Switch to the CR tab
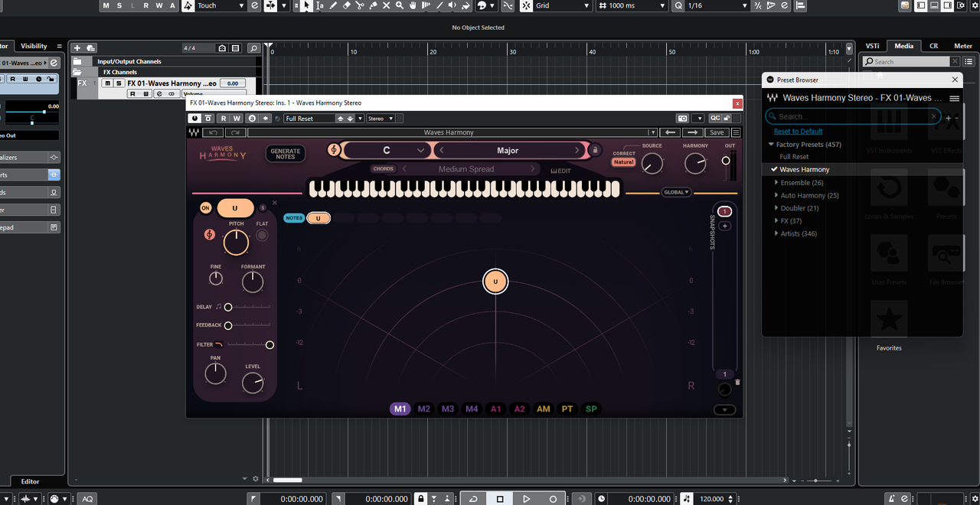This screenshot has height=505, width=980. coord(933,46)
